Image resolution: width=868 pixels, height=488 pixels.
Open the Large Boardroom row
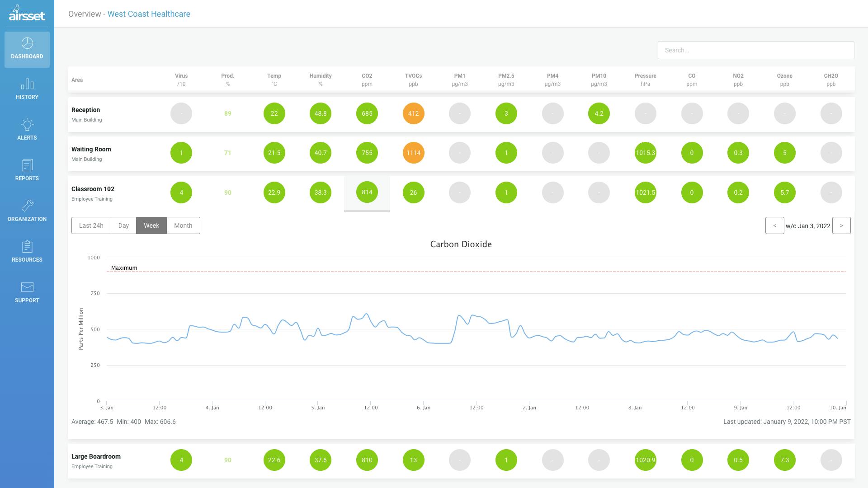(461, 461)
